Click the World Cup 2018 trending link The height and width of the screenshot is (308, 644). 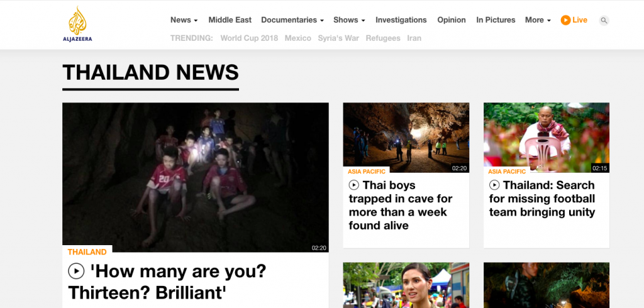249,38
